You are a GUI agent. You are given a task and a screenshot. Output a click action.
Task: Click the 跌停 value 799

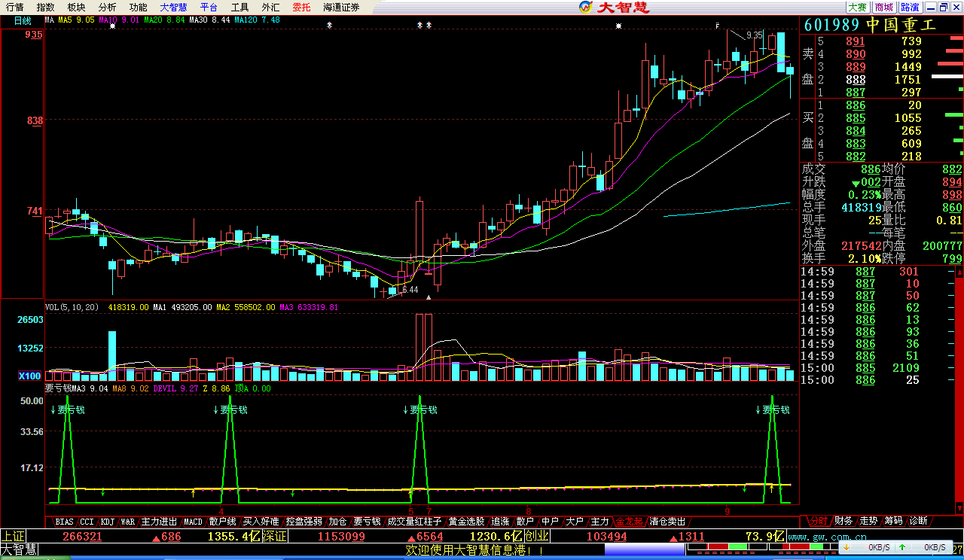[x=952, y=259]
